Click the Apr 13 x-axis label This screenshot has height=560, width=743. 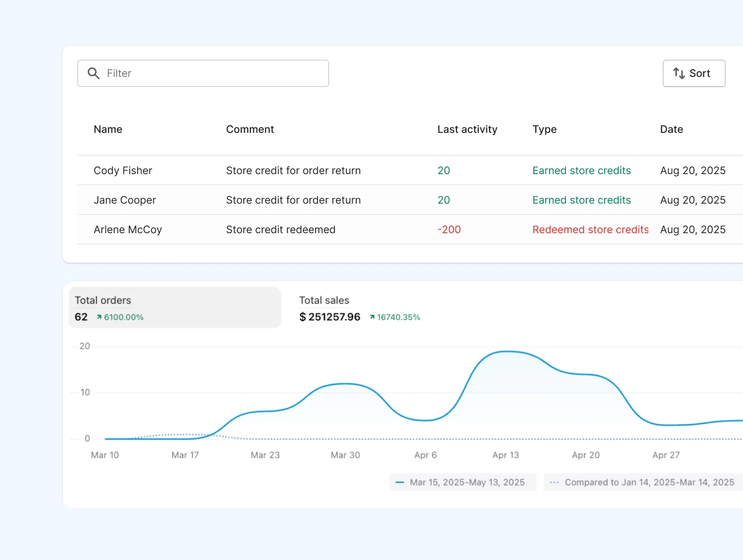coord(505,455)
